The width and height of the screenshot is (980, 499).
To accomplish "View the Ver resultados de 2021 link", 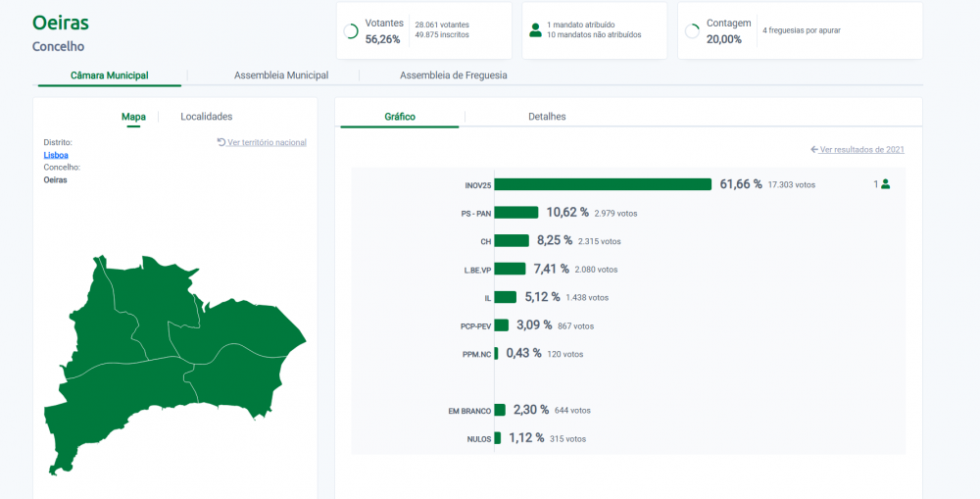I will pos(861,149).
